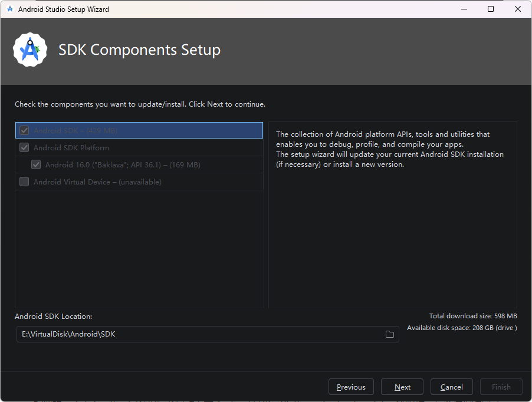Click the Android Studio logo in the header
The height and width of the screenshot is (402, 532).
click(x=30, y=50)
